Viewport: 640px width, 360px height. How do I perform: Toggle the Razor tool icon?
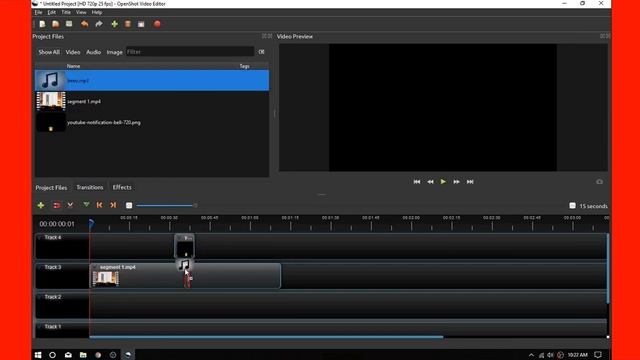point(70,205)
